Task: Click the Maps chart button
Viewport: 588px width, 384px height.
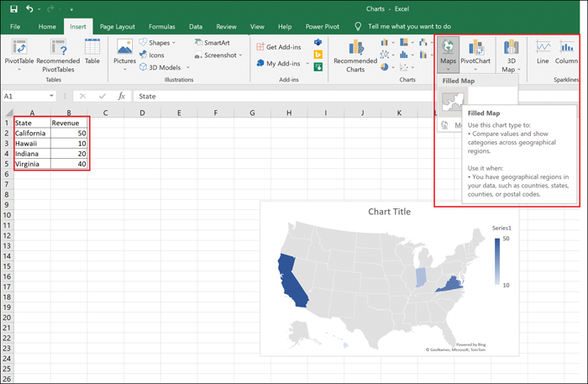Action: click(448, 55)
